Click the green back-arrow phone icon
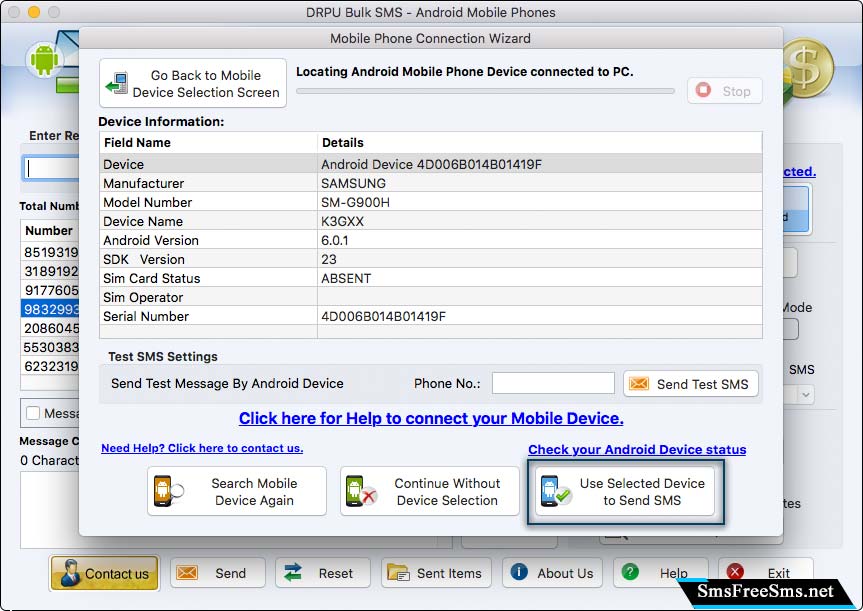The image size is (863, 611). [117, 83]
